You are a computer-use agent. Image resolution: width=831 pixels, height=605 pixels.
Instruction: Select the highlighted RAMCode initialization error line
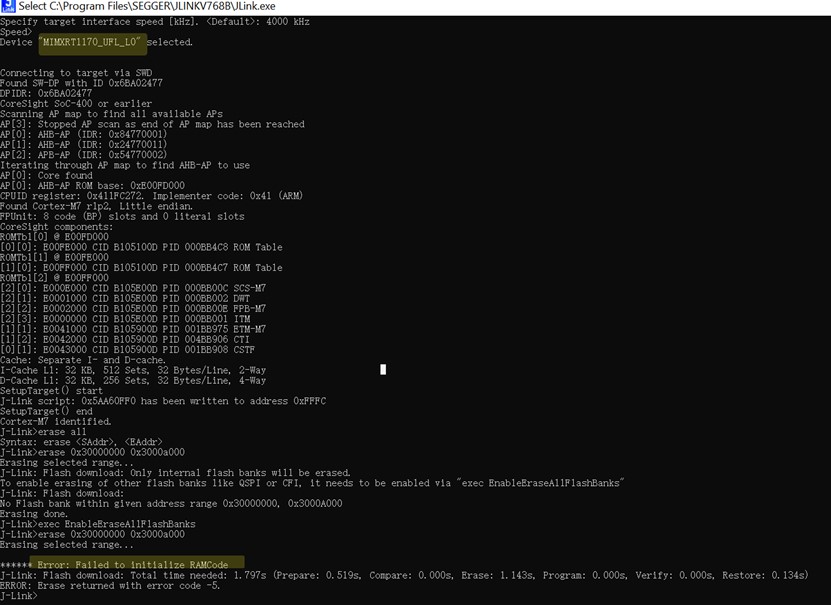point(117,565)
